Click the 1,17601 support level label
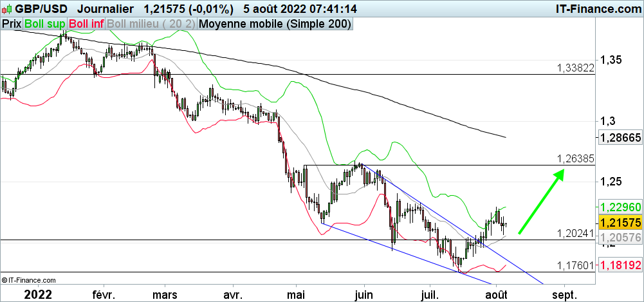 pyautogui.click(x=576, y=265)
